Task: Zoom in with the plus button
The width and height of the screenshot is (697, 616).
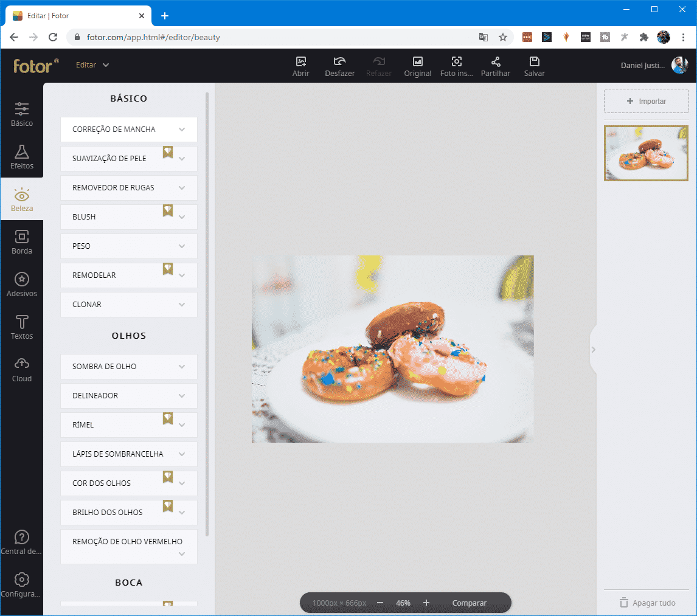Action: pos(426,603)
